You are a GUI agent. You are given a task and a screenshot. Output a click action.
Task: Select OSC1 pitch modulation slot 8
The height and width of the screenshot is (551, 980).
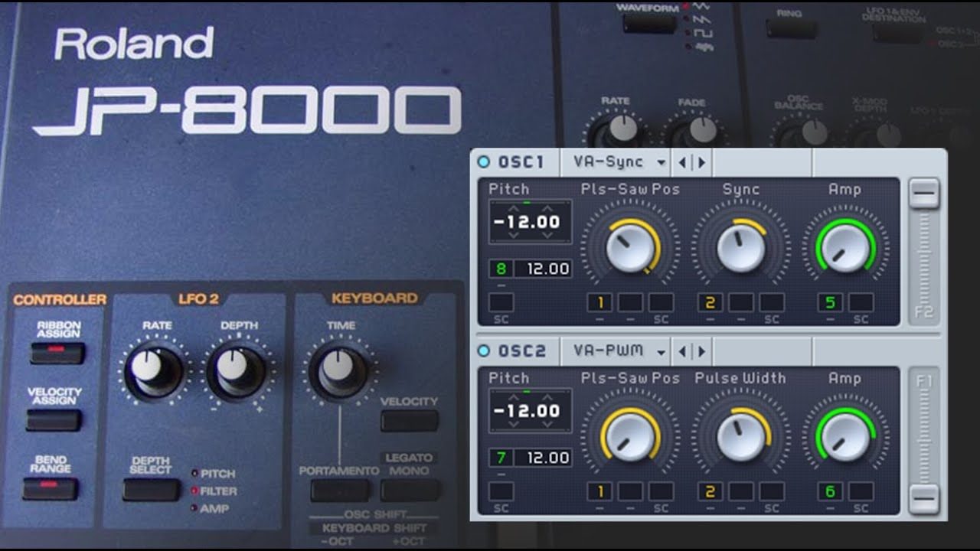point(501,269)
